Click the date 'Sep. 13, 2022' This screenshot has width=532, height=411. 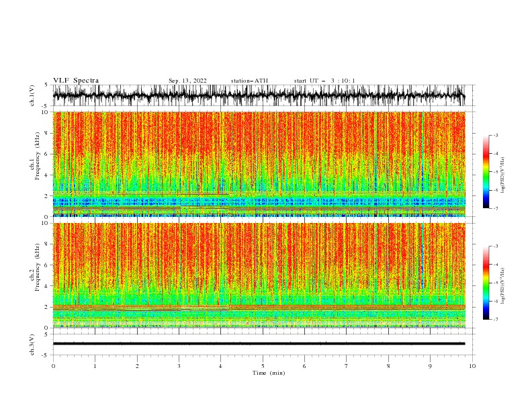click(x=187, y=81)
